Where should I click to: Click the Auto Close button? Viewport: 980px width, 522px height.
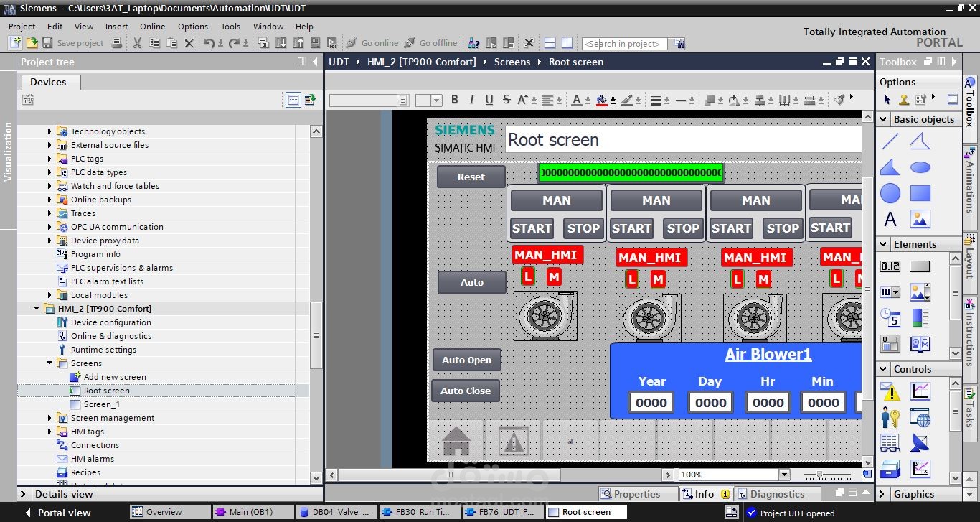coord(466,391)
